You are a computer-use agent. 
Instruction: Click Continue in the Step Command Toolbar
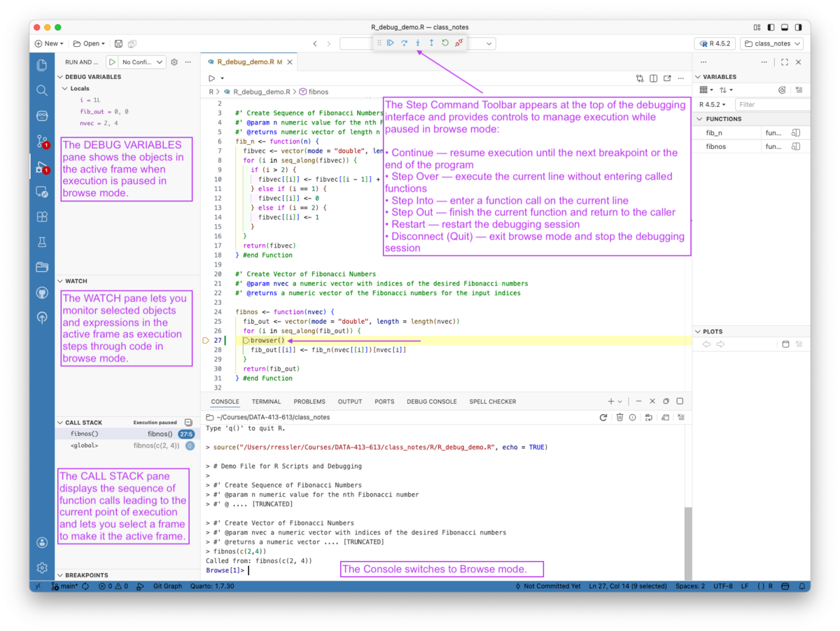pos(390,43)
